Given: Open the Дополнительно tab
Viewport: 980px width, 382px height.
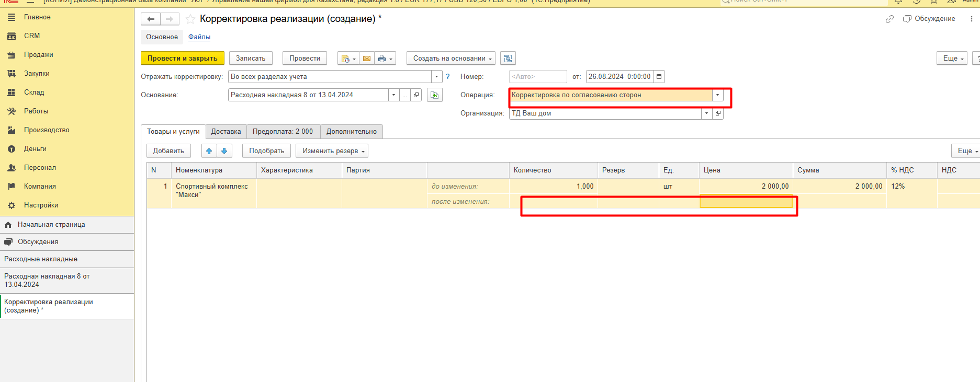Looking at the screenshot, I should (351, 132).
